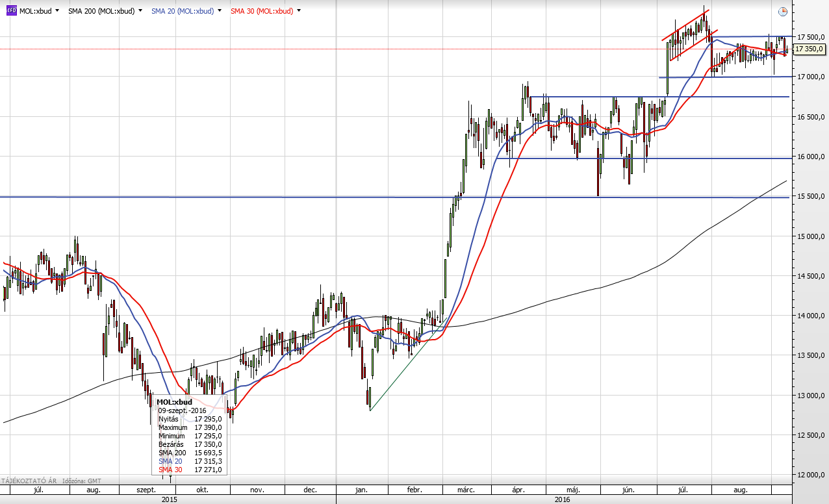This screenshot has width=829, height=504.
Task: Click the jan. month label
Action: (x=361, y=490)
